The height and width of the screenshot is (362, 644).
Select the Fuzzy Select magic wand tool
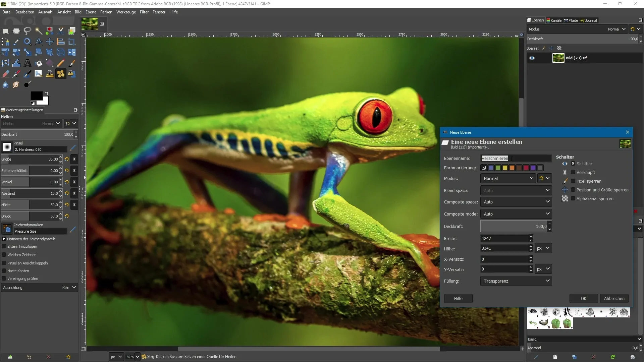pyautogui.click(x=39, y=31)
